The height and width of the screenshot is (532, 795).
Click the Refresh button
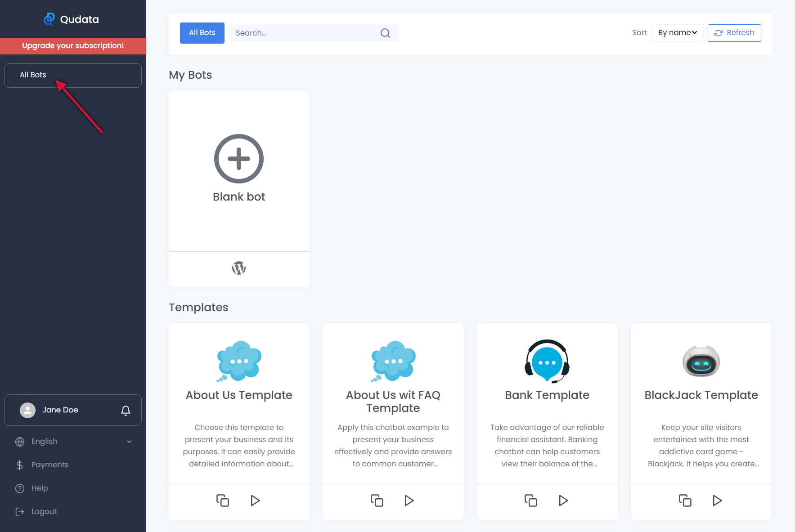click(734, 33)
